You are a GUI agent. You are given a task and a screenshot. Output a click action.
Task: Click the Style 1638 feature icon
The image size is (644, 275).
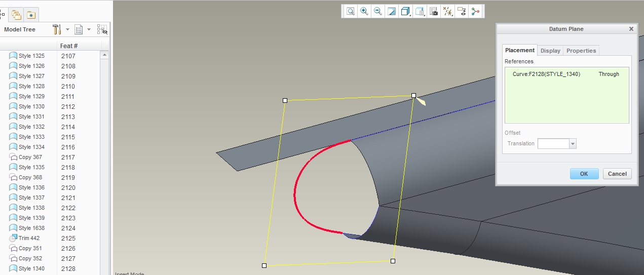pos(13,228)
